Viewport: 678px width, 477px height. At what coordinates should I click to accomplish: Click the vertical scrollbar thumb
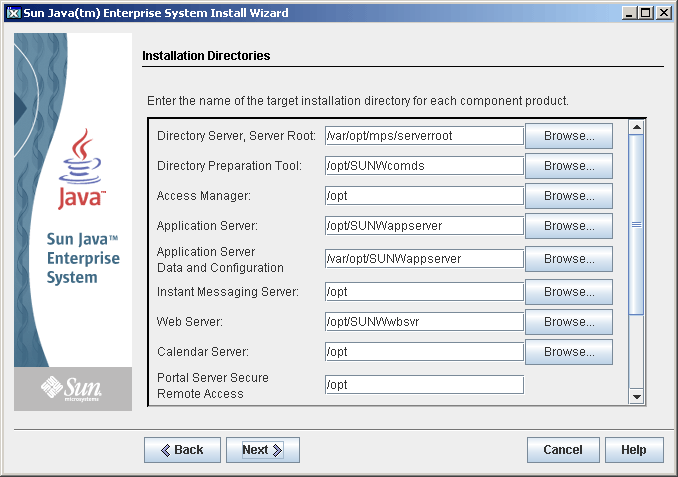pos(636,224)
